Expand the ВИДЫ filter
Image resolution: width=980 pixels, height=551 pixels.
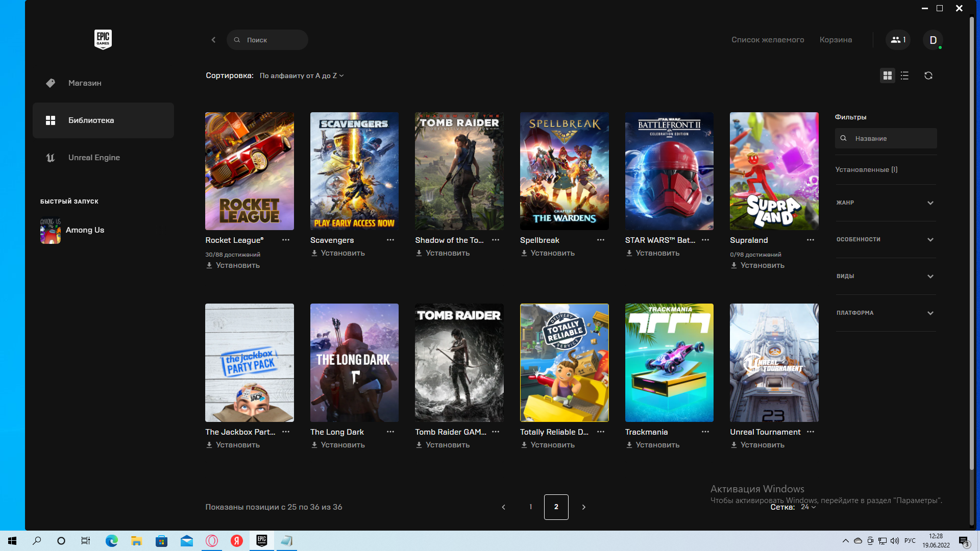point(886,276)
